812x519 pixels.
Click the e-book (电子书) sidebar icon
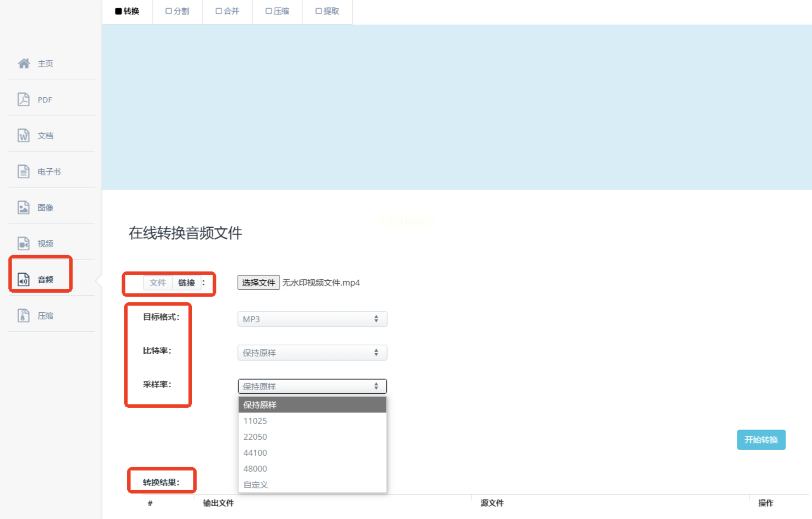tap(23, 172)
